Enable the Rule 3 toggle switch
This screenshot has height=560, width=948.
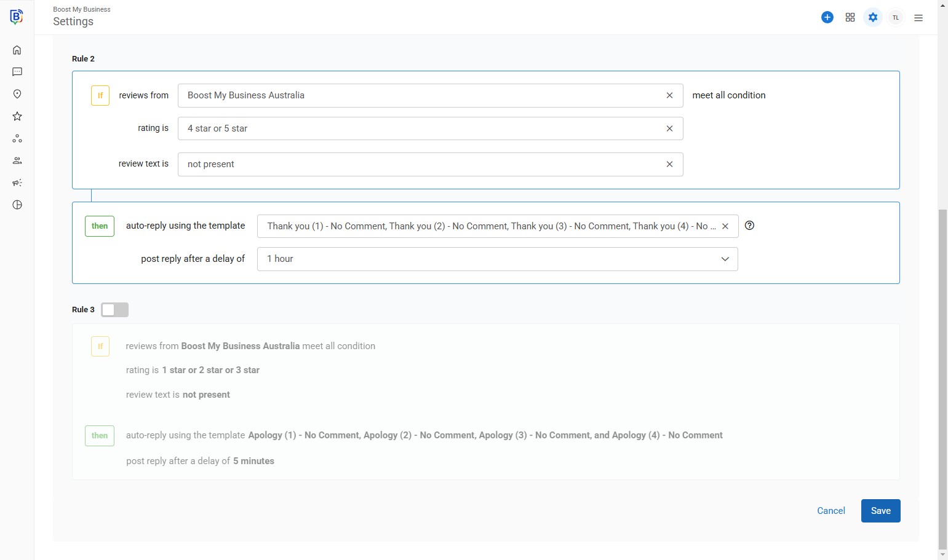[x=115, y=310]
